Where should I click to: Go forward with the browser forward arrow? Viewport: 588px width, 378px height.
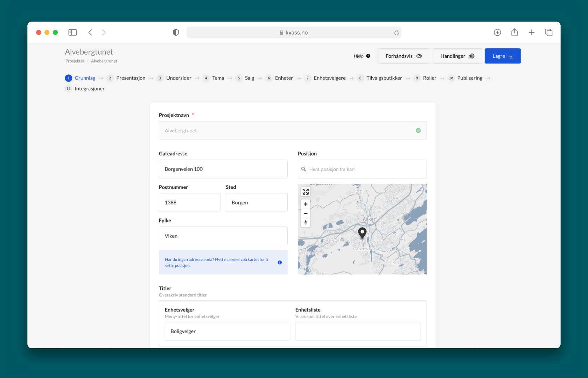point(104,33)
